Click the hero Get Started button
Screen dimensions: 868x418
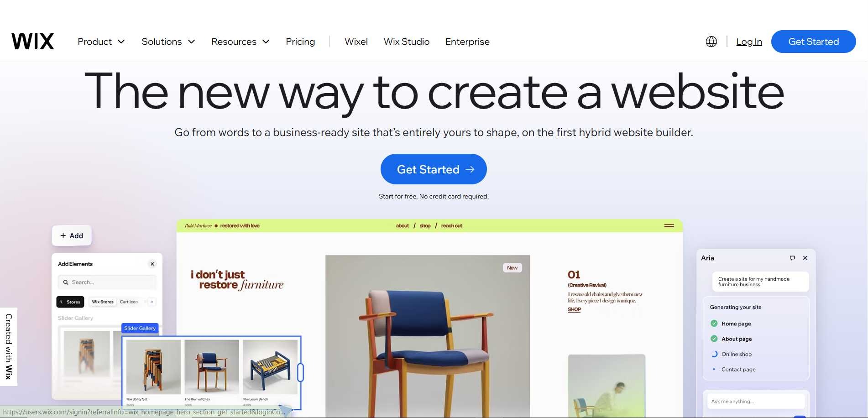pyautogui.click(x=434, y=169)
